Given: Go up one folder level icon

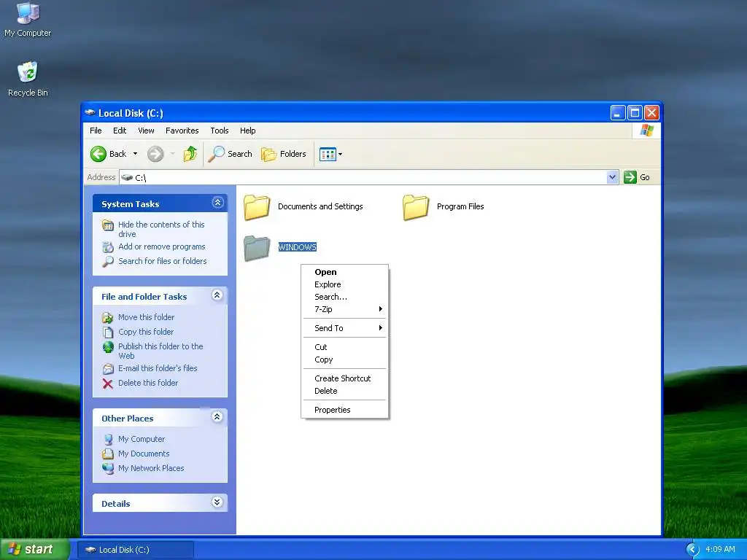Looking at the screenshot, I should click(x=190, y=154).
